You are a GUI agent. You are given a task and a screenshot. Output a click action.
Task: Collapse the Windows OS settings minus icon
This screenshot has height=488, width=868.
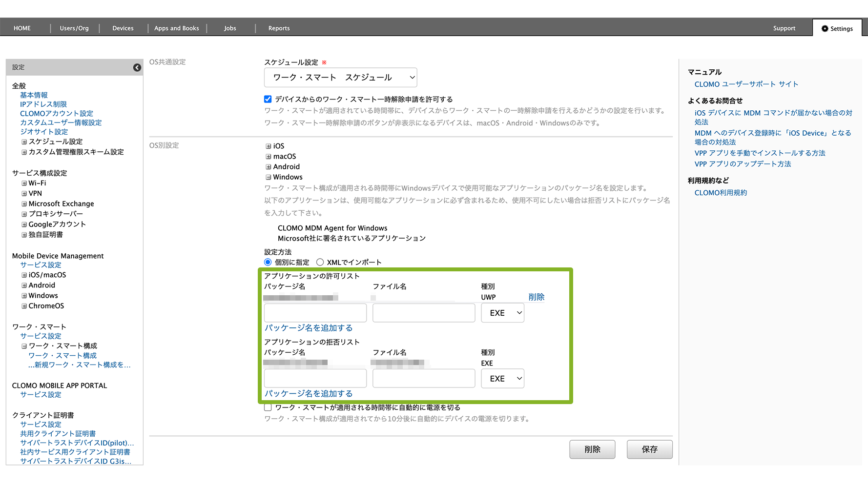[x=268, y=177]
